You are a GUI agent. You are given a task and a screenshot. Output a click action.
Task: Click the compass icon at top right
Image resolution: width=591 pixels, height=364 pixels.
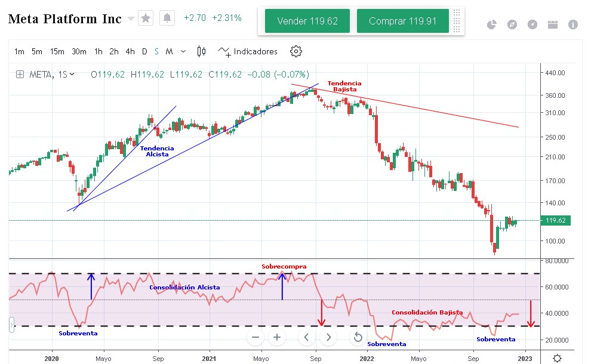tap(512, 24)
